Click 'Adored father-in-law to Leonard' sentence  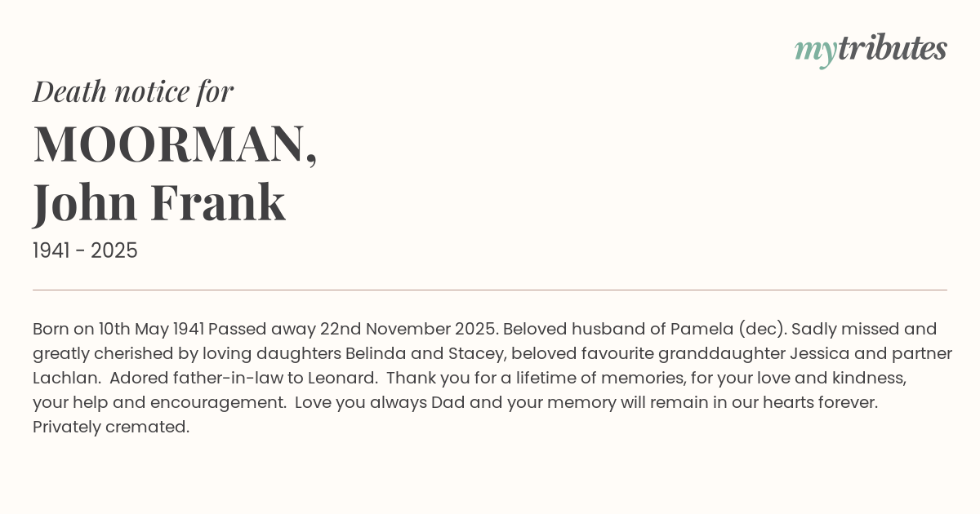coord(243,378)
